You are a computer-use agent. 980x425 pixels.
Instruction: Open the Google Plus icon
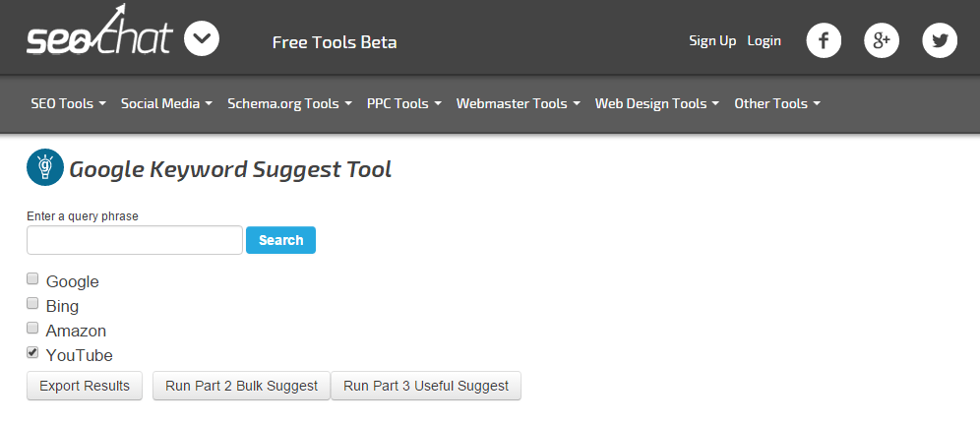click(x=882, y=40)
